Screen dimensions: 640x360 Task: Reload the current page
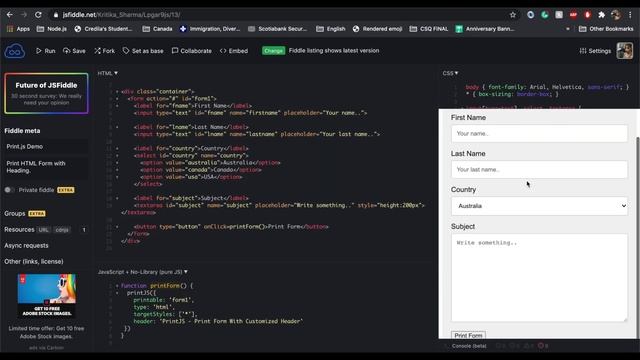[x=38, y=15]
